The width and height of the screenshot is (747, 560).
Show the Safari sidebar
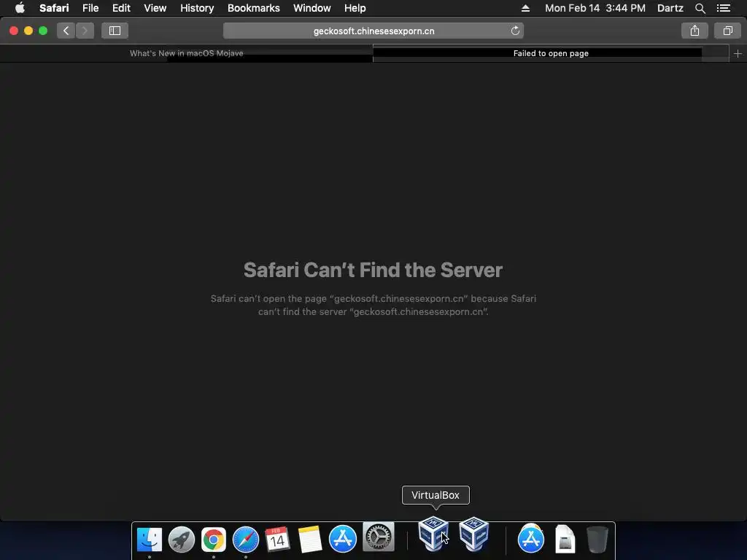(115, 31)
